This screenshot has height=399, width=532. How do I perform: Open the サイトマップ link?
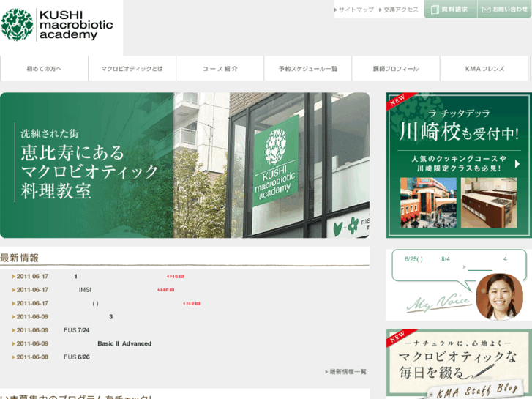click(354, 10)
